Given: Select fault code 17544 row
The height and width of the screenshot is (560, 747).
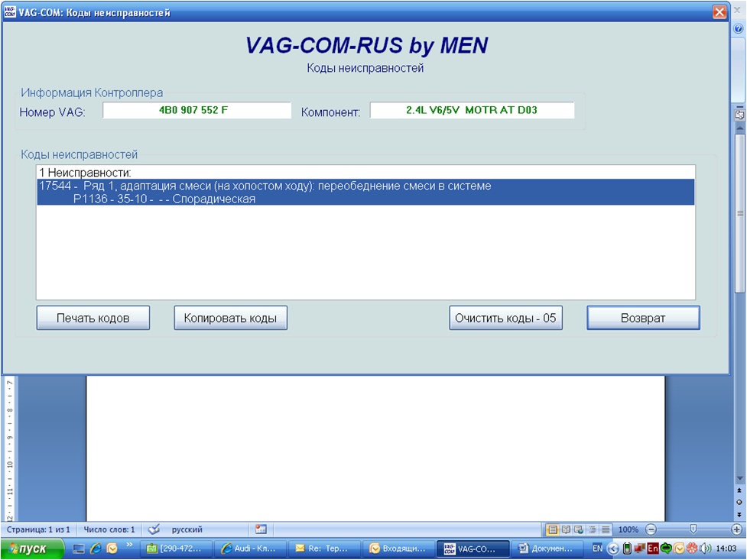Looking at the screenshot, I should click(365, 186).
